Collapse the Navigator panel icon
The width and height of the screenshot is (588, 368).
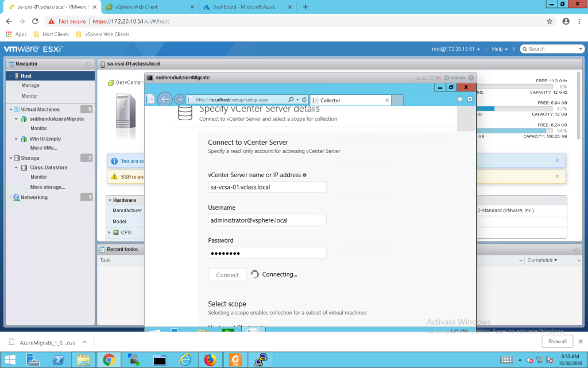click(x=88, y=64)
